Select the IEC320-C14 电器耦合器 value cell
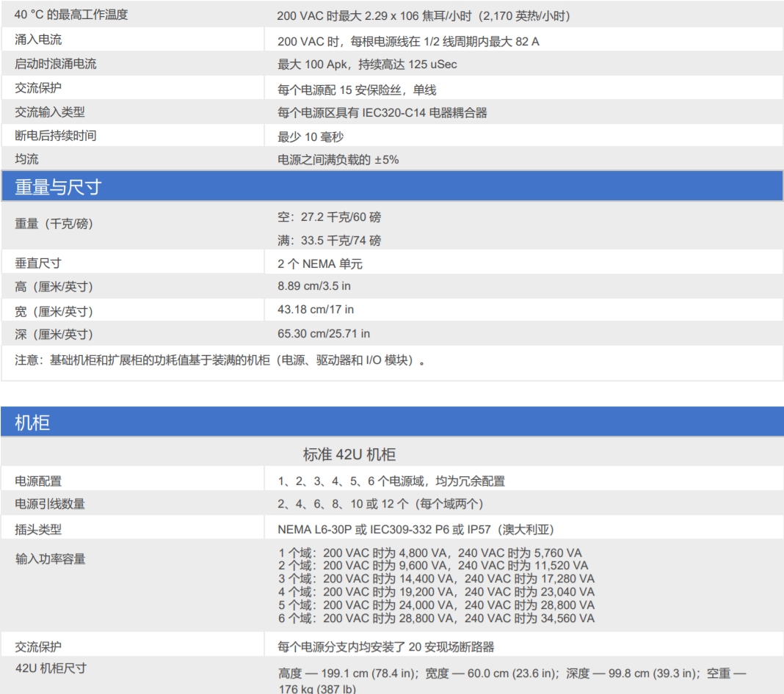 (x=382, y=113)
